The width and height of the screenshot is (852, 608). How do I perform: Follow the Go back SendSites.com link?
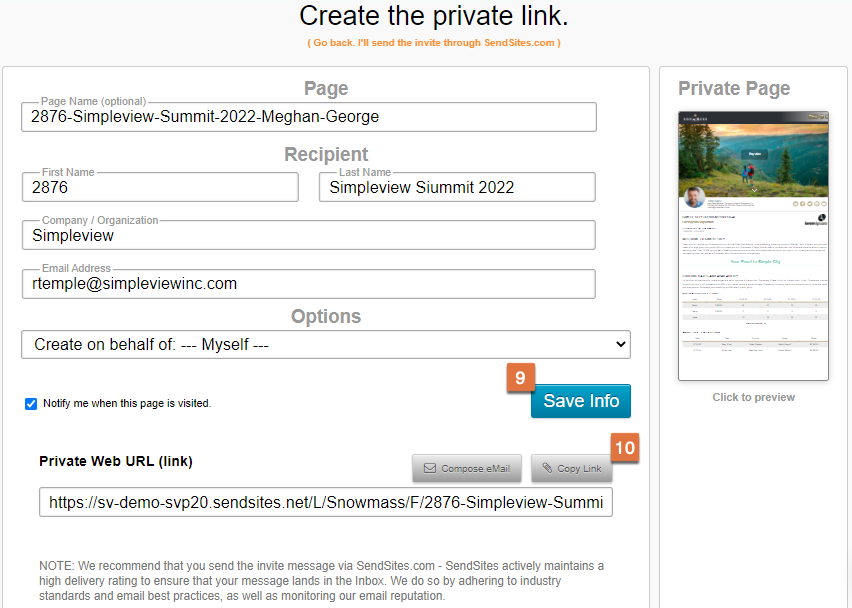(434, 43)
